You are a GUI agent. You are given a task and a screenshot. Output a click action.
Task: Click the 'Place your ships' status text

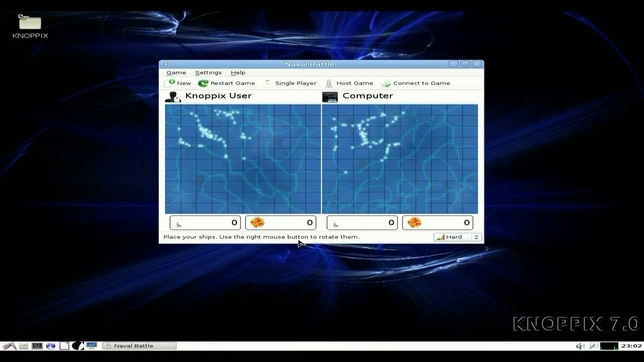pos(262,237)
